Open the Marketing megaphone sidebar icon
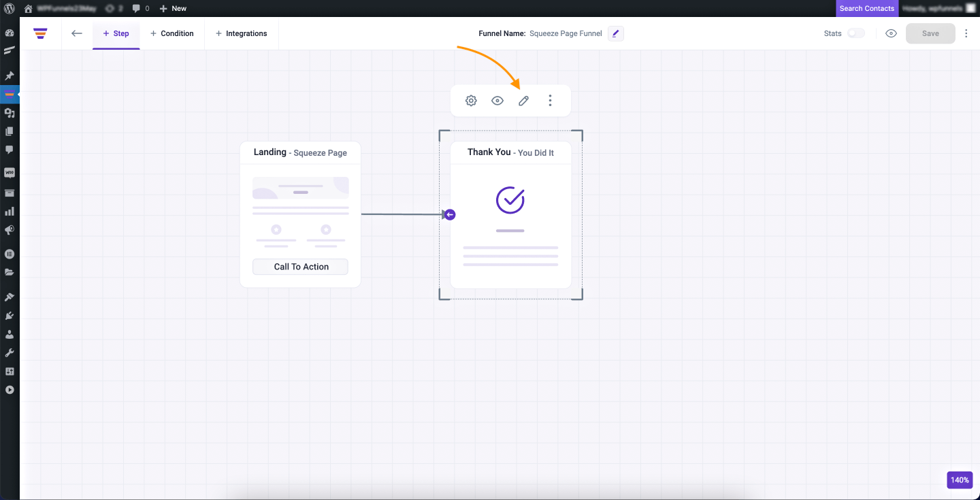The image size is (980, 500). point(10,230)
